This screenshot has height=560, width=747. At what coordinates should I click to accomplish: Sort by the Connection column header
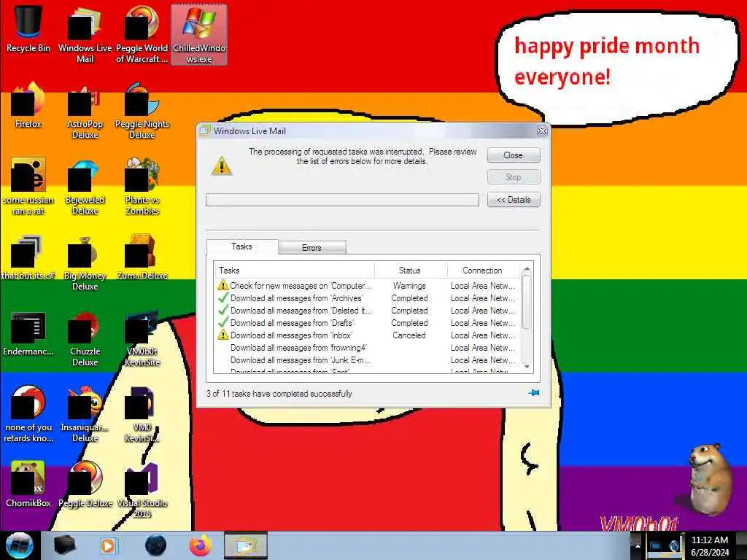coord(483,271)
